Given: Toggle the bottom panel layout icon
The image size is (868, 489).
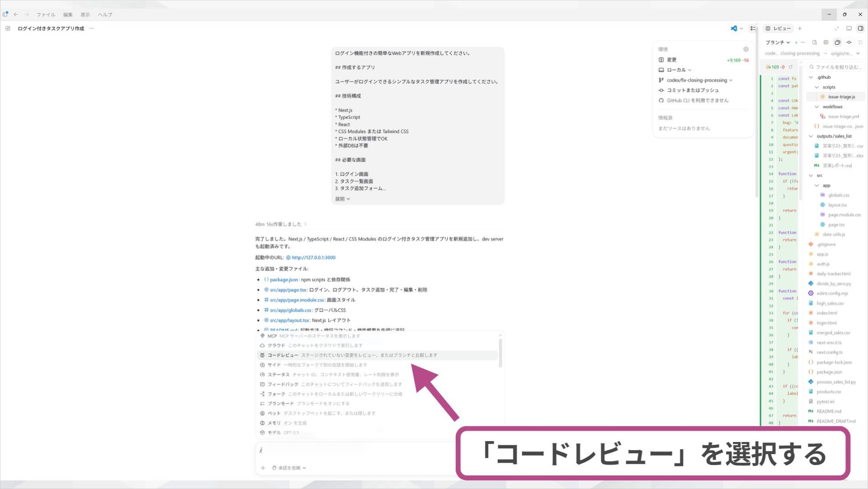Looking at the screenshot, I should pos(849,28).
